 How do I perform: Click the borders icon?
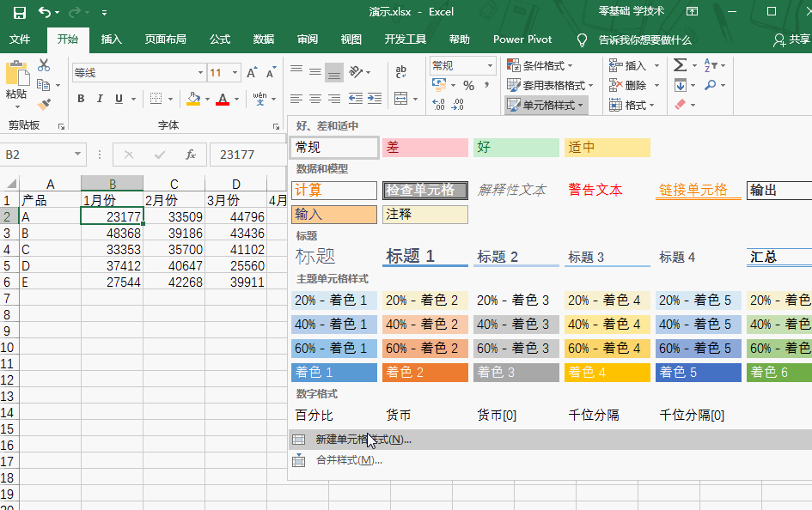156,98
